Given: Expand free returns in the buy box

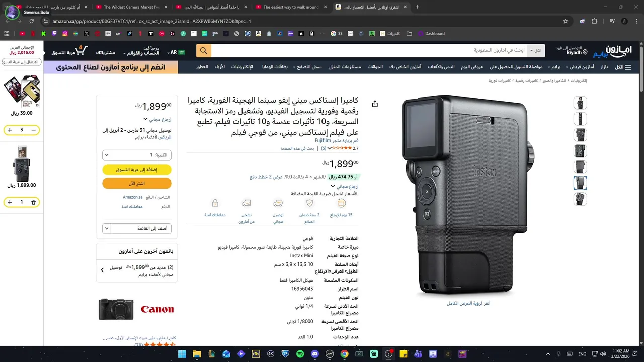Looking at the screenshot, I should coord(145,119).
